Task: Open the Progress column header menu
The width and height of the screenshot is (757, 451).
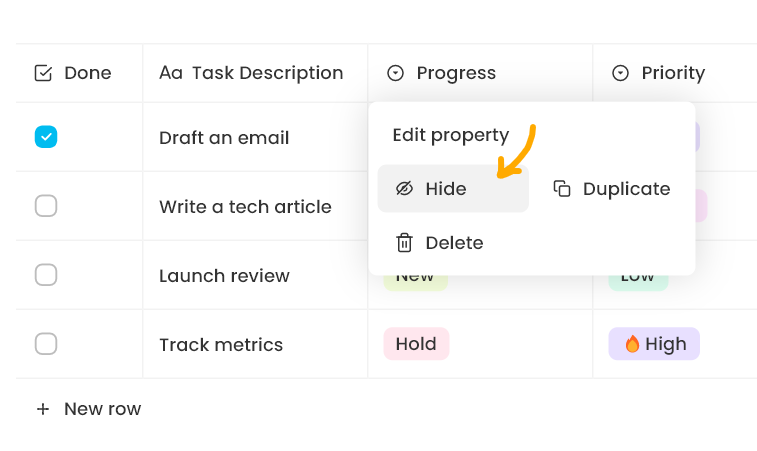Action: tap(455, 73)
